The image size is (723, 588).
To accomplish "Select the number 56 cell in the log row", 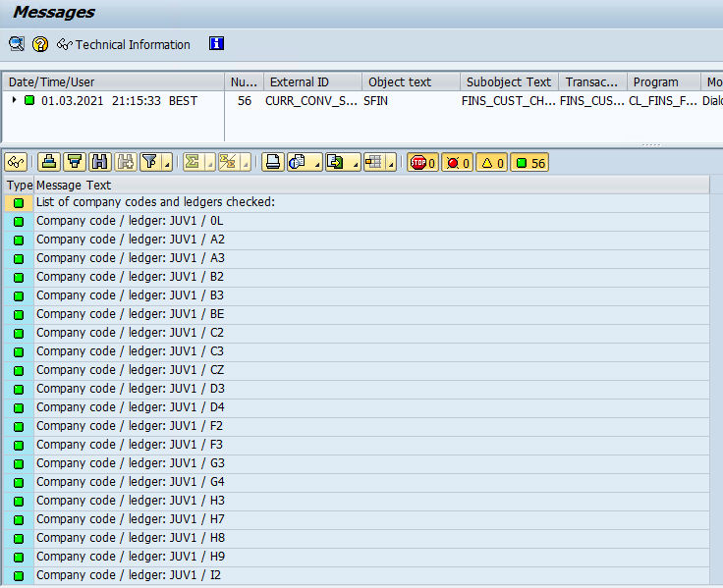I will point(245,100).
